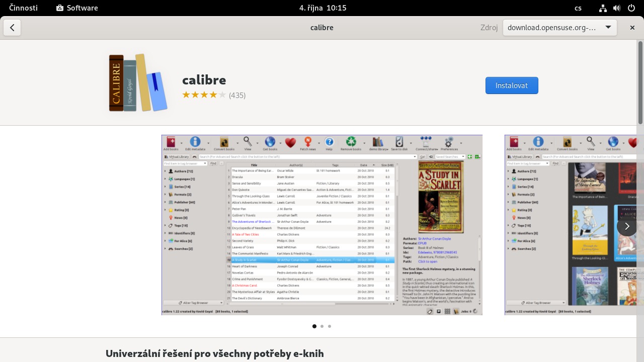Click the volume speaker icon
Image resolution: width=644 pixels, height=362 pixels.
click(x=617, y=8)
